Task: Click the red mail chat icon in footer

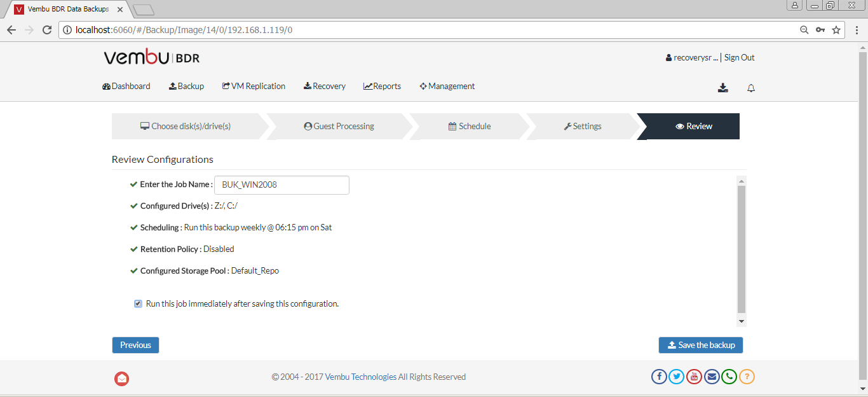Action: tap(122, 379)
